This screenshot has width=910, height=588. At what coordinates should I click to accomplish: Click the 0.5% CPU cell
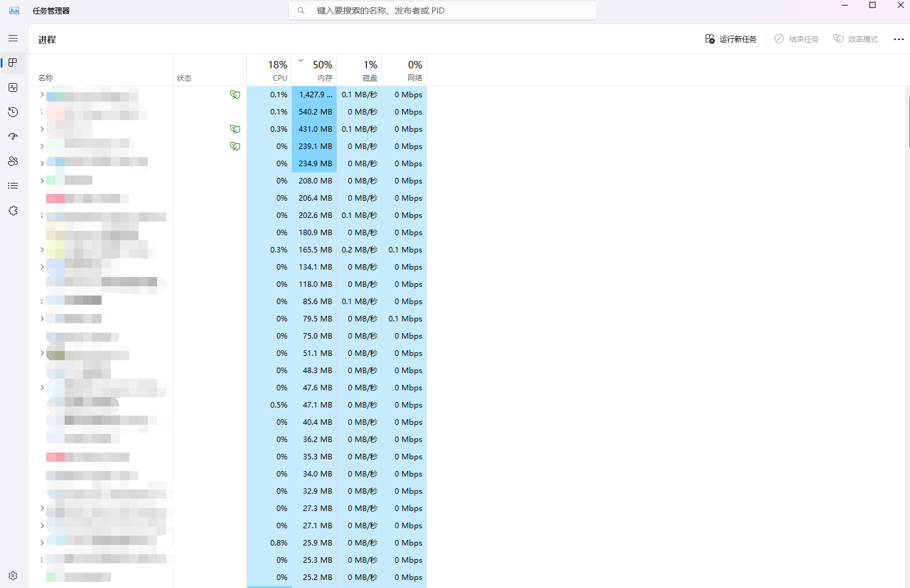pyautogui.click(x=269, y=405)
